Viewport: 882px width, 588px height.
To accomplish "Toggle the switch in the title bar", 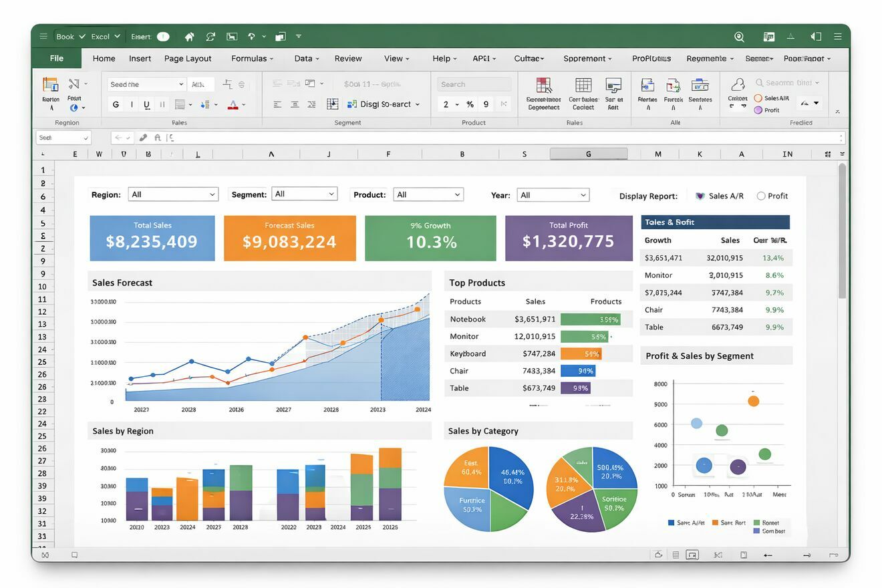I will [163, 37].
